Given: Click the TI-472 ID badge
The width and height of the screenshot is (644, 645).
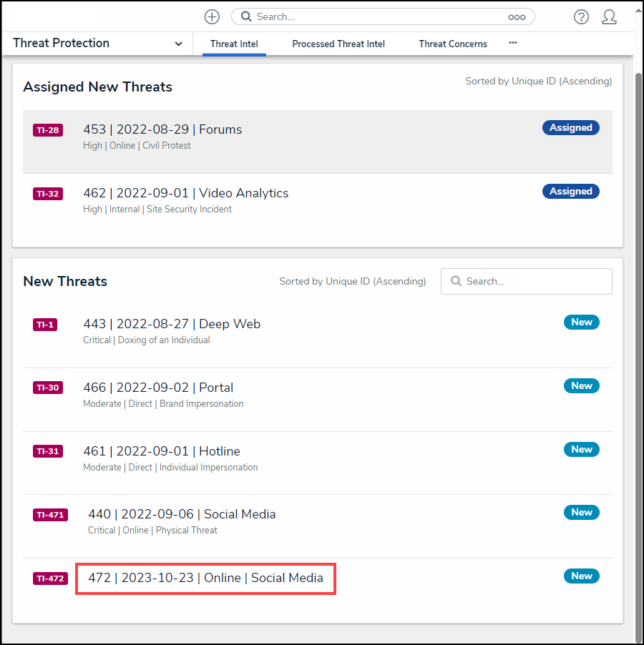Looking at the screenshot, I should click(50, 578).
